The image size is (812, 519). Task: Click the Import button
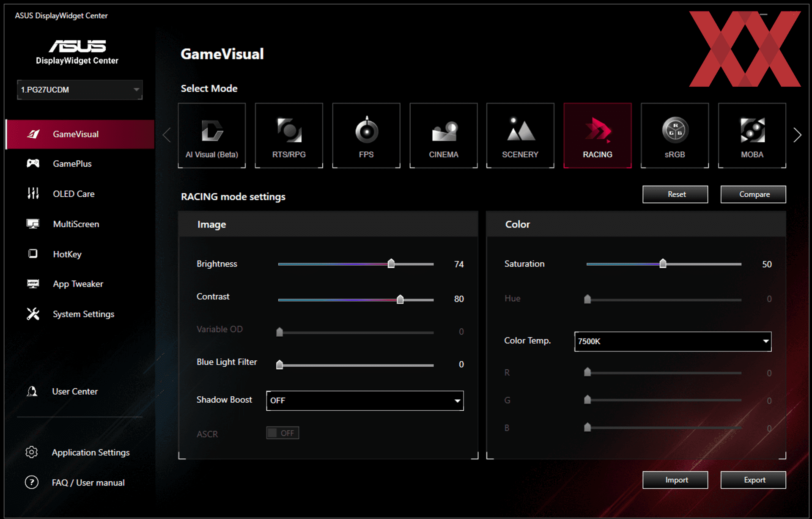point(675,480)
